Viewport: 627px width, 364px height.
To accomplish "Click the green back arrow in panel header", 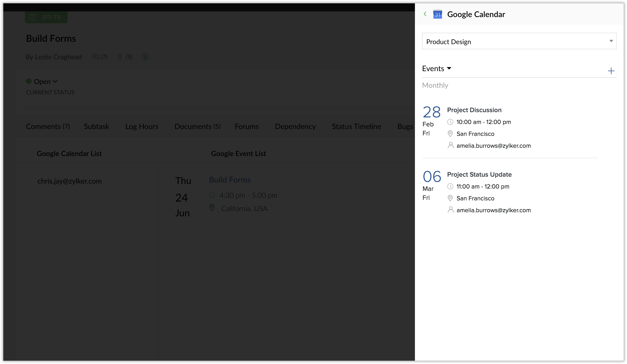I will click(425, 14).
